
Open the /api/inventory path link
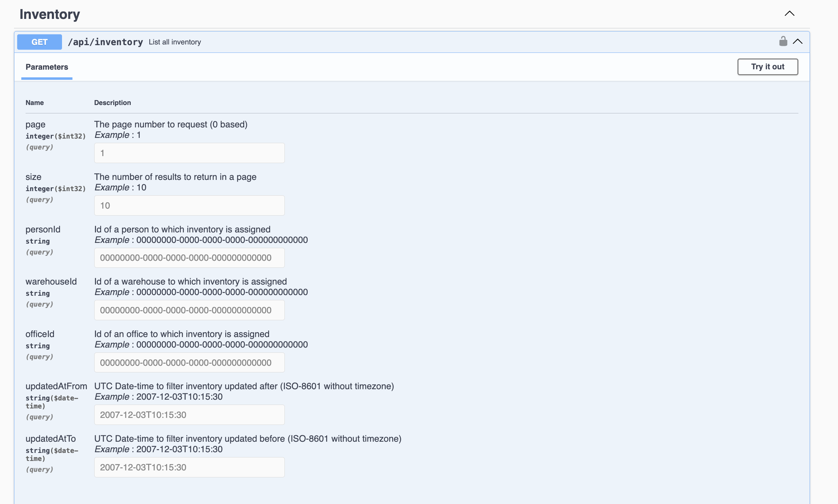(x=105, y=42)
